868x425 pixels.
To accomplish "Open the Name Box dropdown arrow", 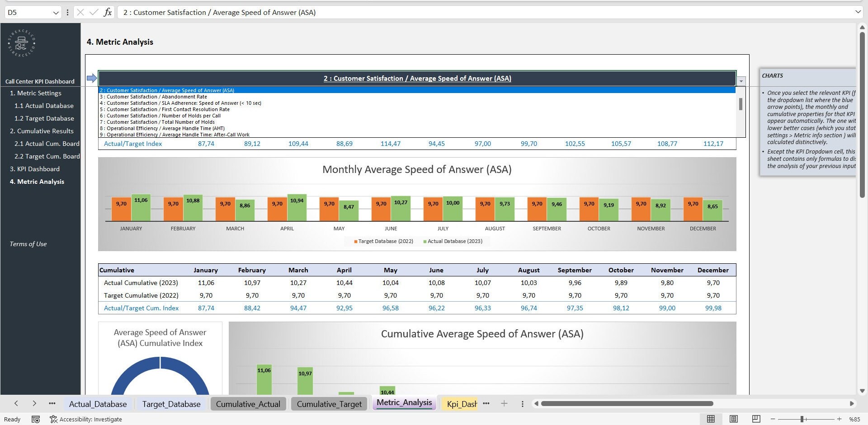I will click(56, 12).
